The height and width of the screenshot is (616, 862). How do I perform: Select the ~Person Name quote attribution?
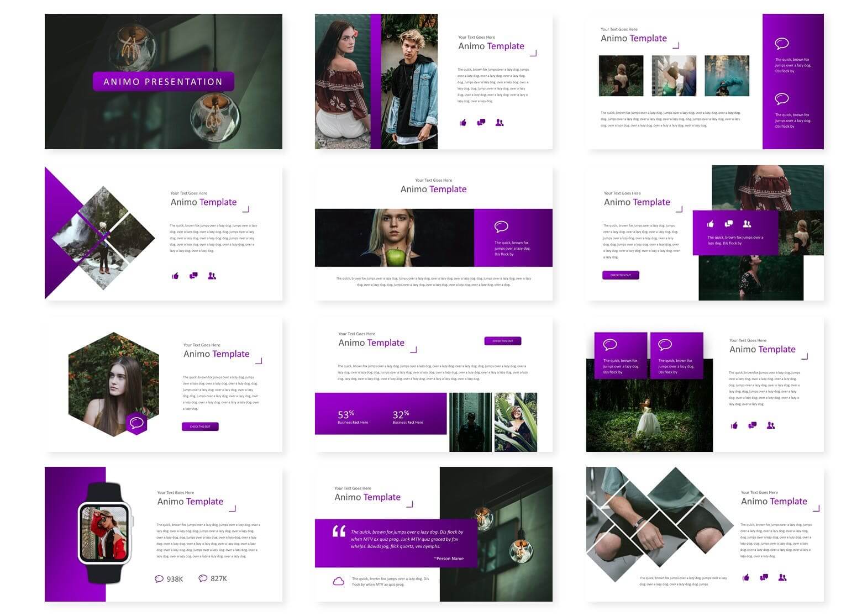(x=449, y=559)
